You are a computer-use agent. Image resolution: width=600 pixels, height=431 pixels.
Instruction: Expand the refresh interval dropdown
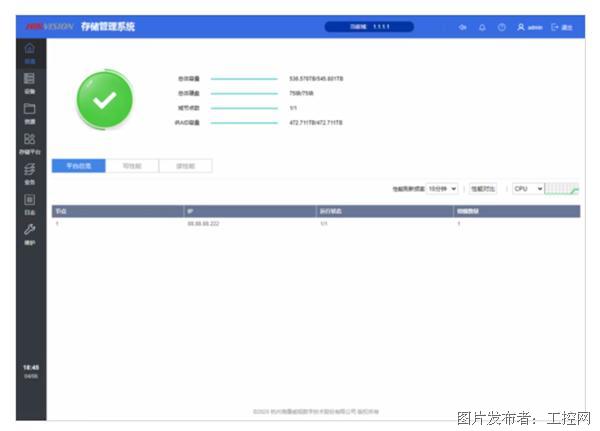tap(442, 188)
